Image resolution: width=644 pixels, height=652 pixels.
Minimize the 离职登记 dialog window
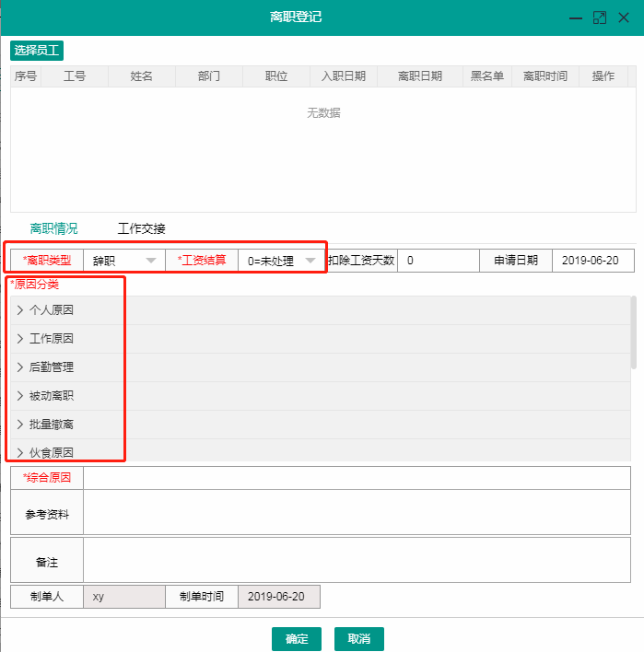pyautogui.click(x=576, y=17)
